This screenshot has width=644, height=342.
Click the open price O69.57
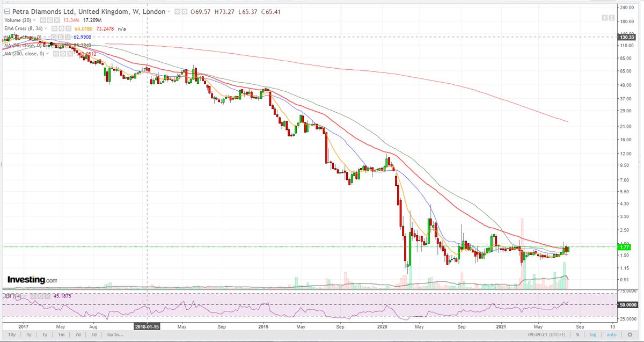click(x=200, y=12)
